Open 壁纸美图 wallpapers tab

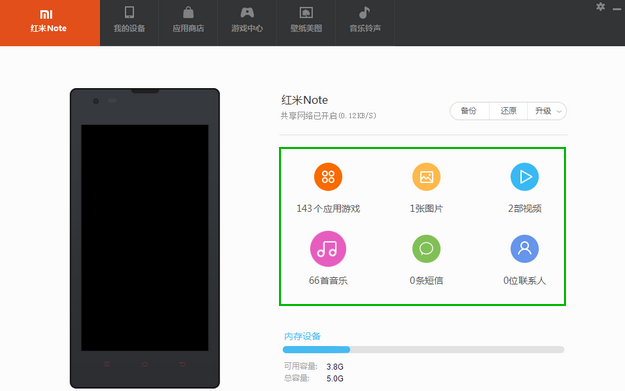tap(306, 23)
